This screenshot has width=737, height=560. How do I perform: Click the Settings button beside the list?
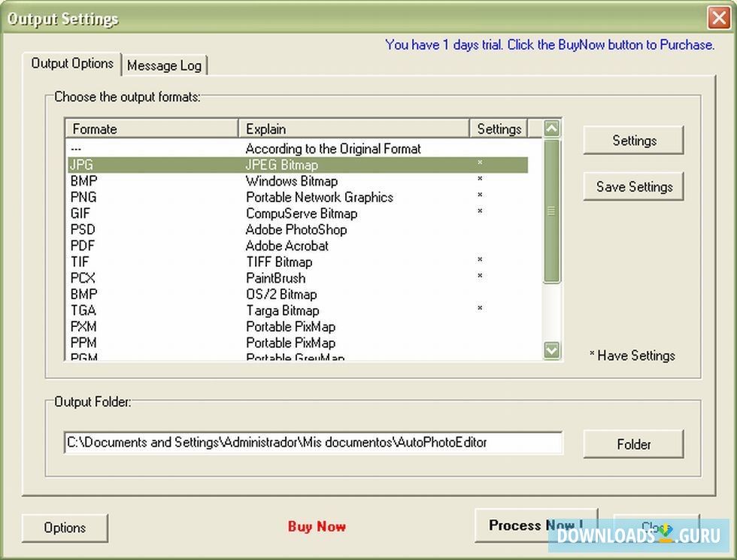633,140
